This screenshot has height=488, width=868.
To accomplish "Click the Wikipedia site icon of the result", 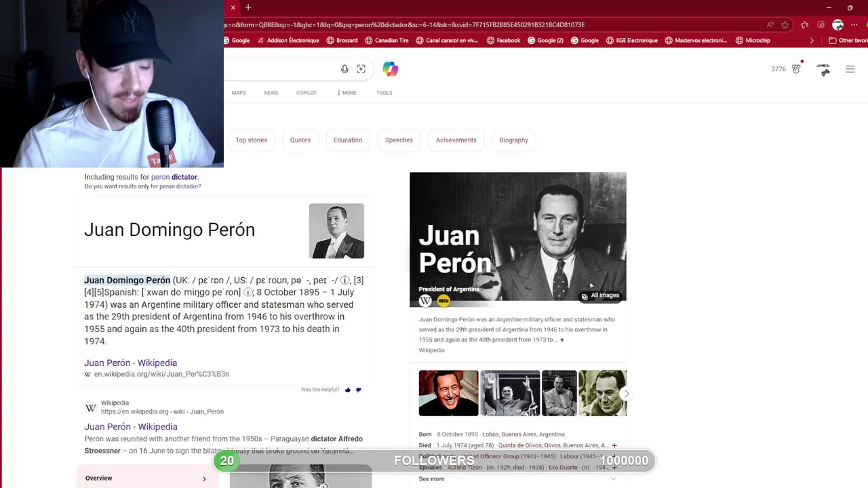I will [x=90, y=407].
